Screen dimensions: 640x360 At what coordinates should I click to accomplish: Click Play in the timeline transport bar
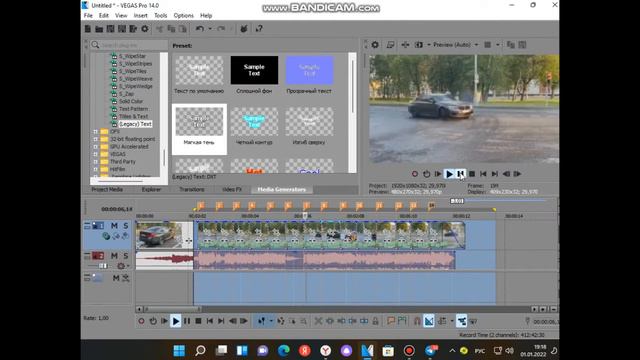point(176,321)
